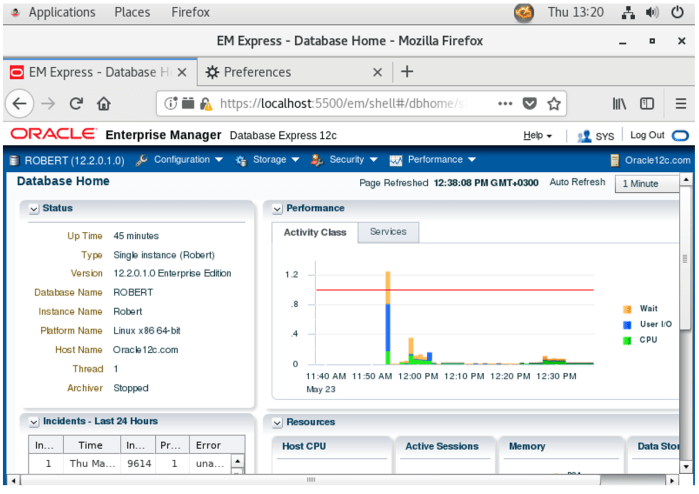This screenshot has height=494, width=699.
Task: Click the Wait legend color swatch
Action: (627, 309)
